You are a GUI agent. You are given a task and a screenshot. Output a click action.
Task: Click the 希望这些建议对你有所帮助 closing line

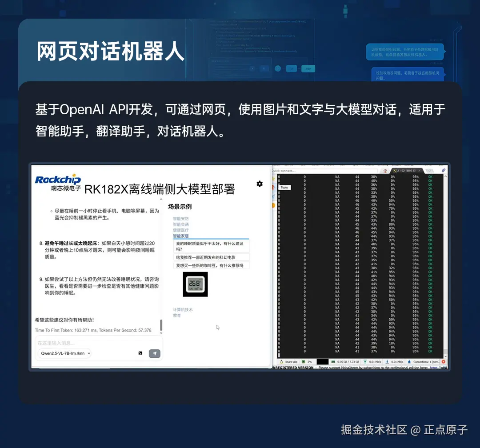click(x=64, y=320)
